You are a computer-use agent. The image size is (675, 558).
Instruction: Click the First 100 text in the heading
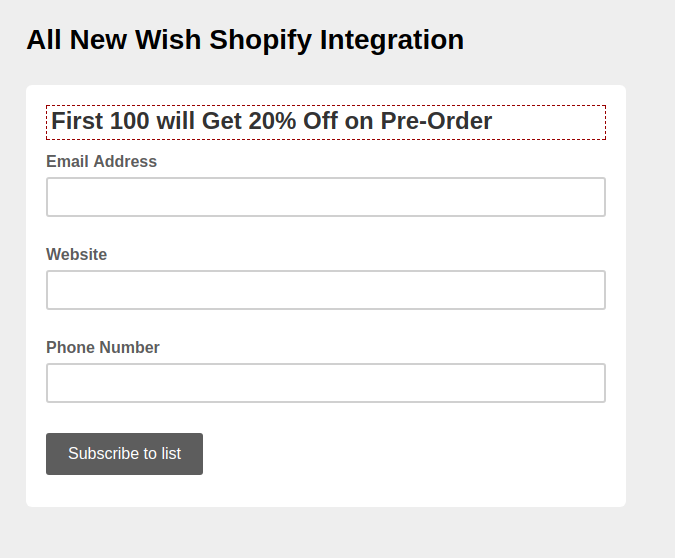pyautogui.click(x=100, y=122)
